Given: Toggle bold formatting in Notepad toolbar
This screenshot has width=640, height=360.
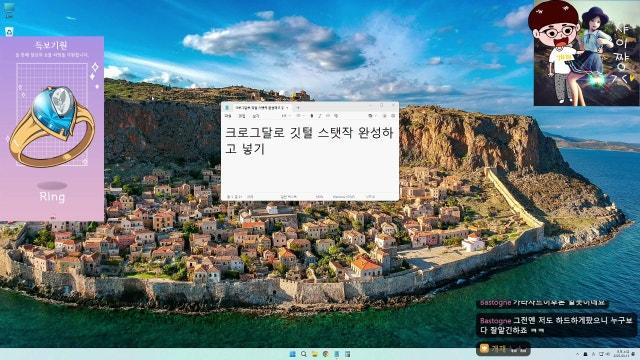Looking at the screenshot, I should coord(312,116).
